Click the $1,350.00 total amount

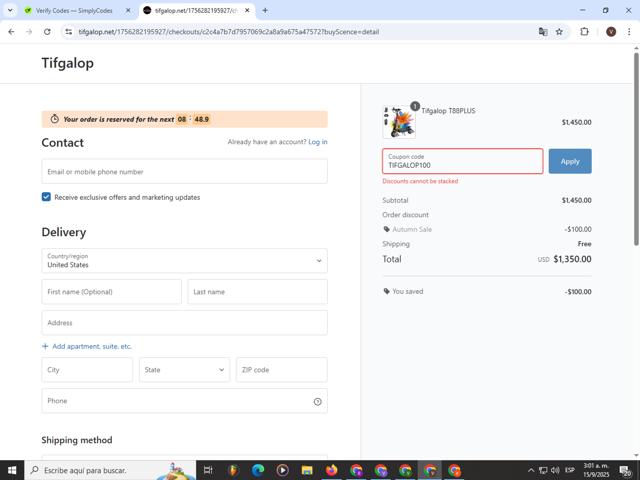(572, 259)
